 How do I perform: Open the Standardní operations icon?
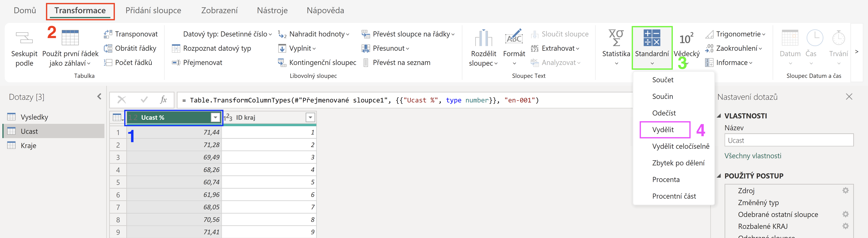[x=652, y=37]
